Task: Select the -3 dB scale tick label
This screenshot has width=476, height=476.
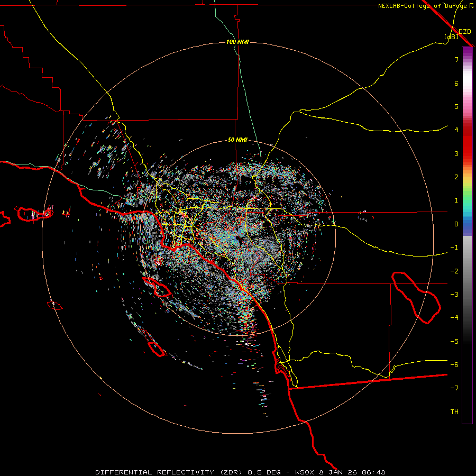Action: tap(454, 295)
